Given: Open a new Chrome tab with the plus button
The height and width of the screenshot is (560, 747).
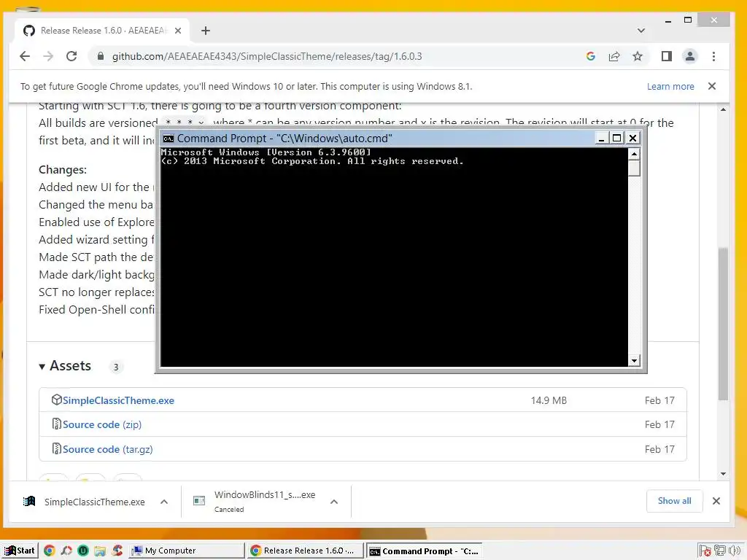Looking at the screenshot, I should pos(205,31).
